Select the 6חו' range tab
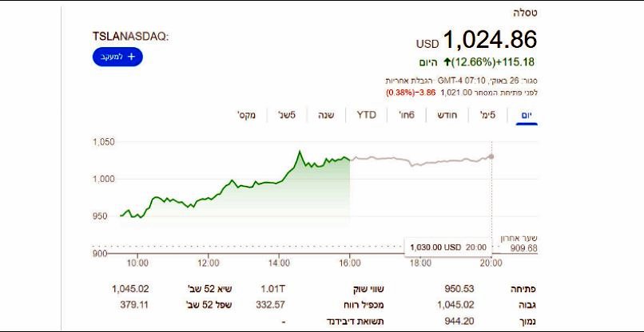The width and height of the screenshot is (644, 332). [x=406, y=115]
